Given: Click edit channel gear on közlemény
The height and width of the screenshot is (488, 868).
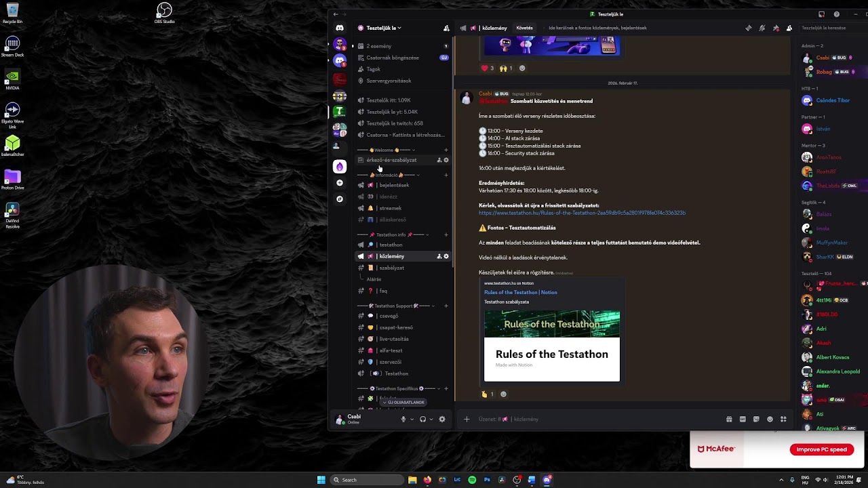Looking at the screenshot, I should tap(446, 256).
